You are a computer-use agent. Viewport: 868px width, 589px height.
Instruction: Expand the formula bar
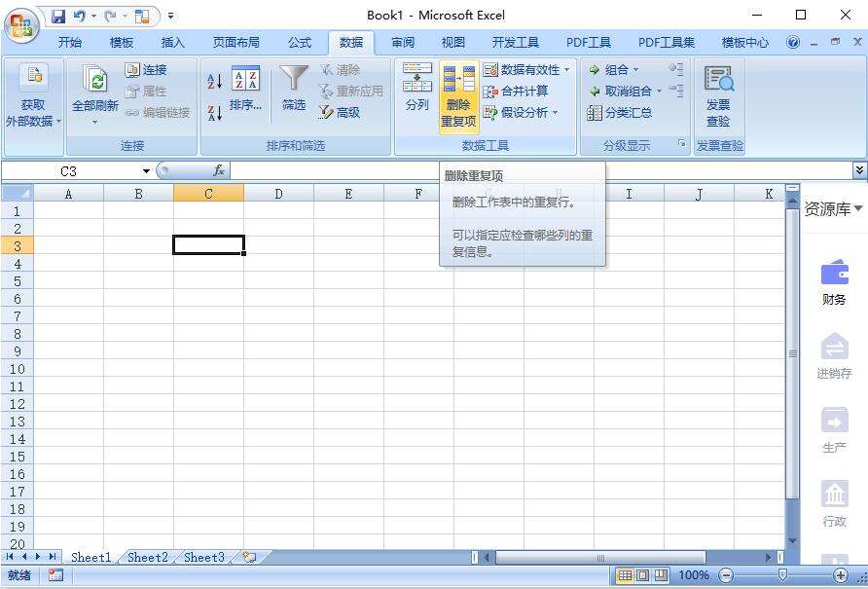coord(859,170)
